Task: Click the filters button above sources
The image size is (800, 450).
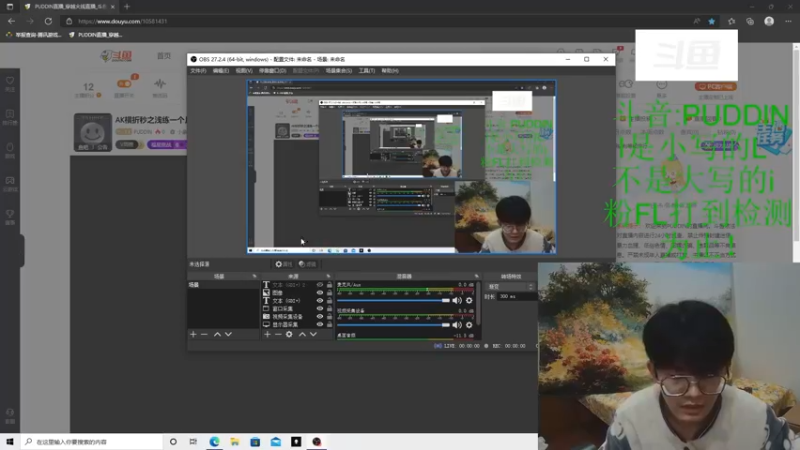Action: (307, 264)
